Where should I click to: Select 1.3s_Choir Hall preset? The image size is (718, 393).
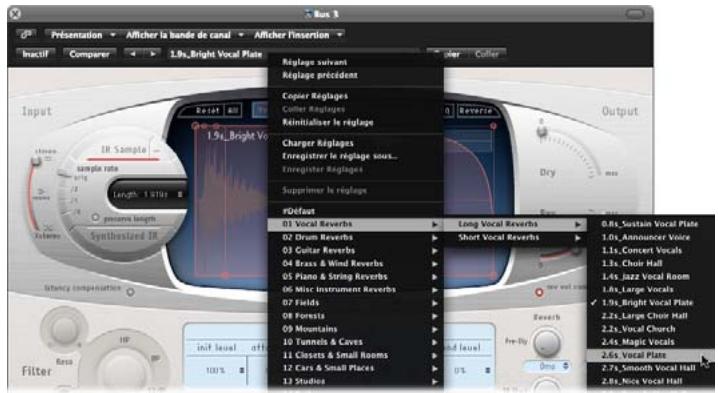[x=651, y=263]
